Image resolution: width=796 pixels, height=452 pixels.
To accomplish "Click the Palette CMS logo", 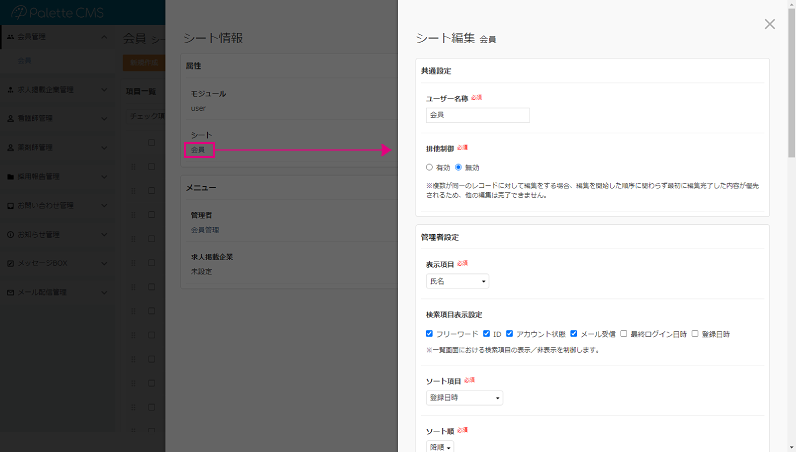I will coord(57,13).
